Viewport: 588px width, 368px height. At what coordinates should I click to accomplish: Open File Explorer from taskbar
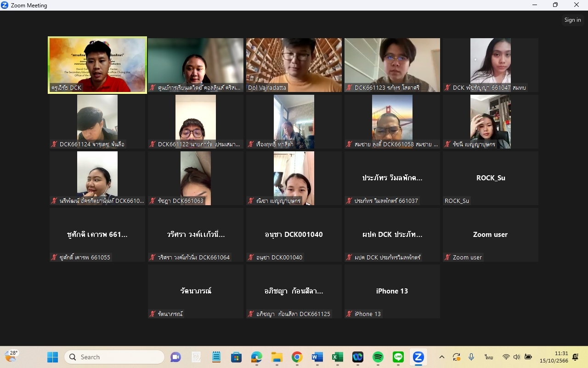point(277,357)
